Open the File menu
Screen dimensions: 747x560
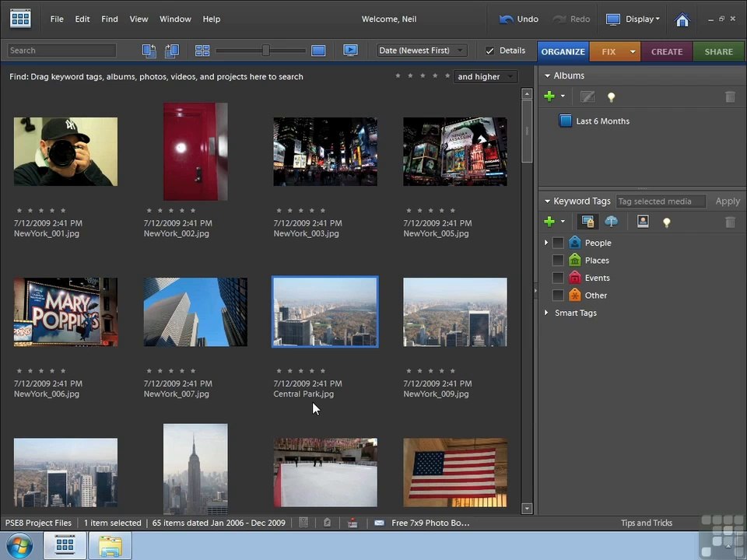click(57, 19)
